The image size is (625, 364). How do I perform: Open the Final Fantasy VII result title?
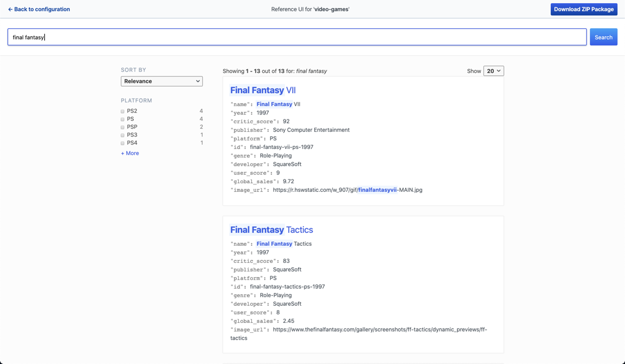click(262, 89)
